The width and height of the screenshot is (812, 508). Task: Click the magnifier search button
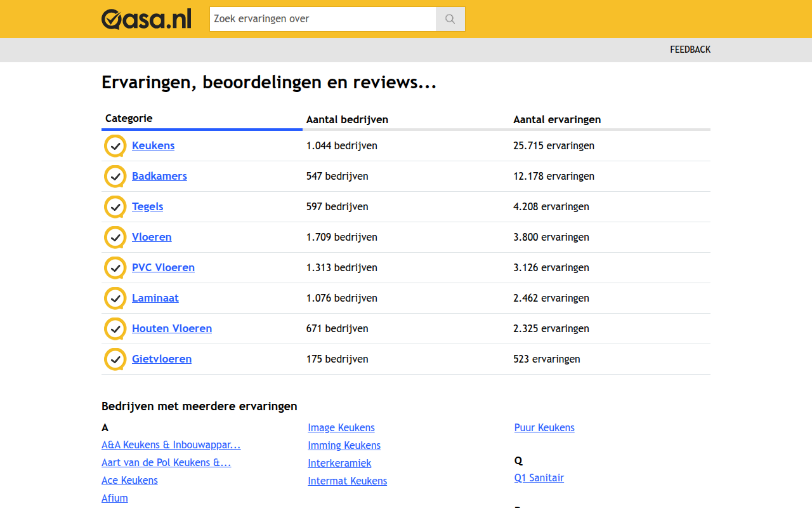tap(450, 19)
